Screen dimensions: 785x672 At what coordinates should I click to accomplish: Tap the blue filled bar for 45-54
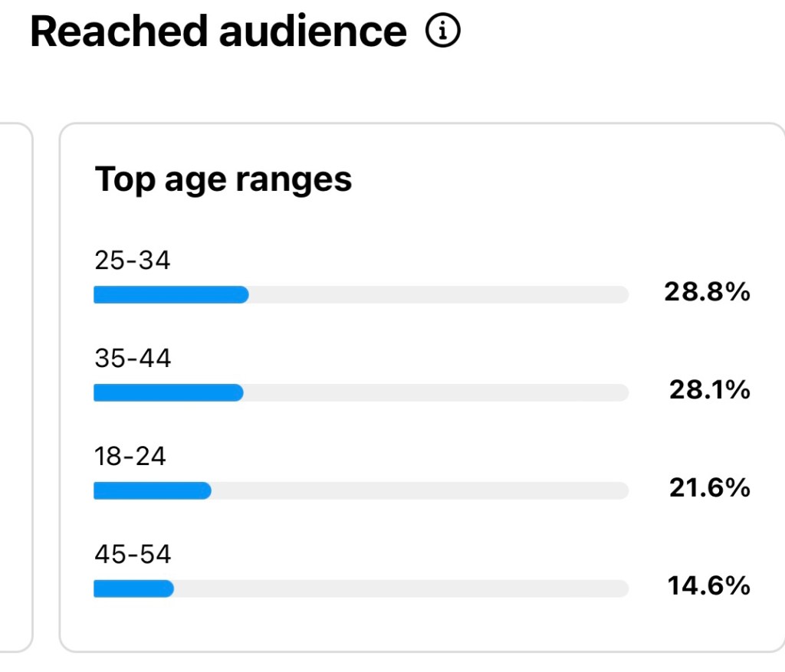tap(133, 588)
